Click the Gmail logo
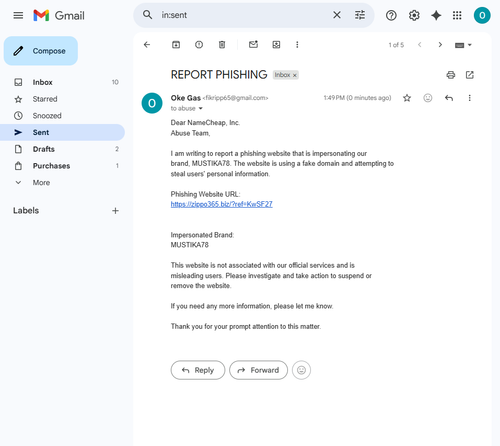The width and height of the screenshot is (500, 446). [x=59, y=15]
